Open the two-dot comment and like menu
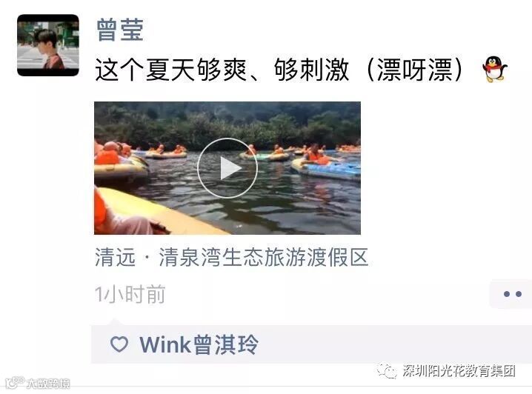The image size is (532, 394). point(512,294)
